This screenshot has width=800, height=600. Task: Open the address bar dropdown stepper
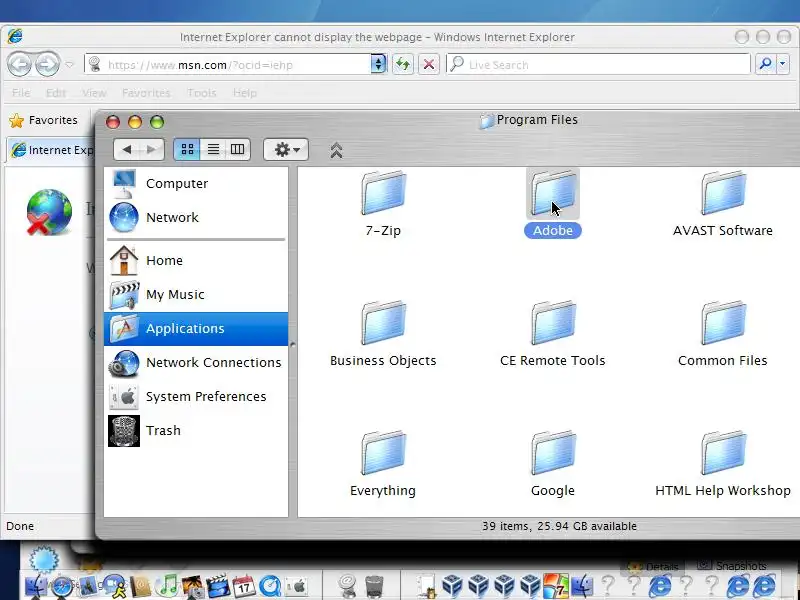pyautogui.click(x=379, y=64)
